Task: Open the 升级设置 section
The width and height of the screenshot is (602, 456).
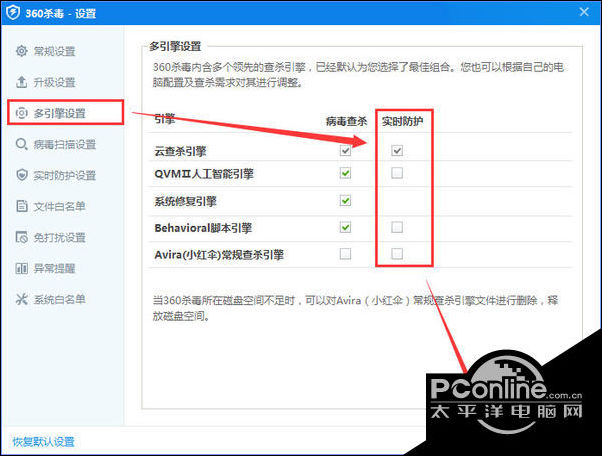Action: pyautogui.click(x=54, y=82)
